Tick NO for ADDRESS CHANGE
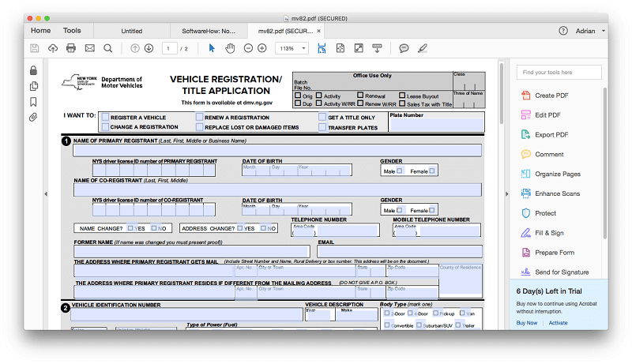 [x=264, y=228]
